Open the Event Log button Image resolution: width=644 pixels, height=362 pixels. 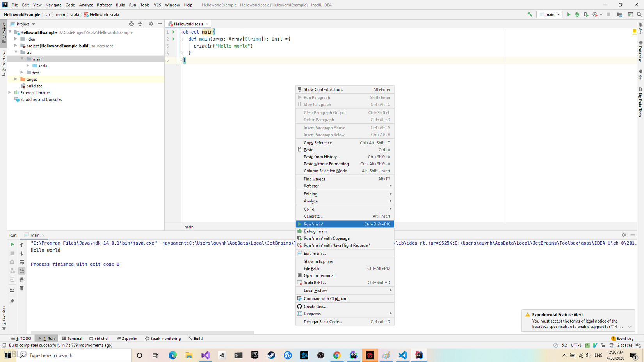click(x=622, y=338)
